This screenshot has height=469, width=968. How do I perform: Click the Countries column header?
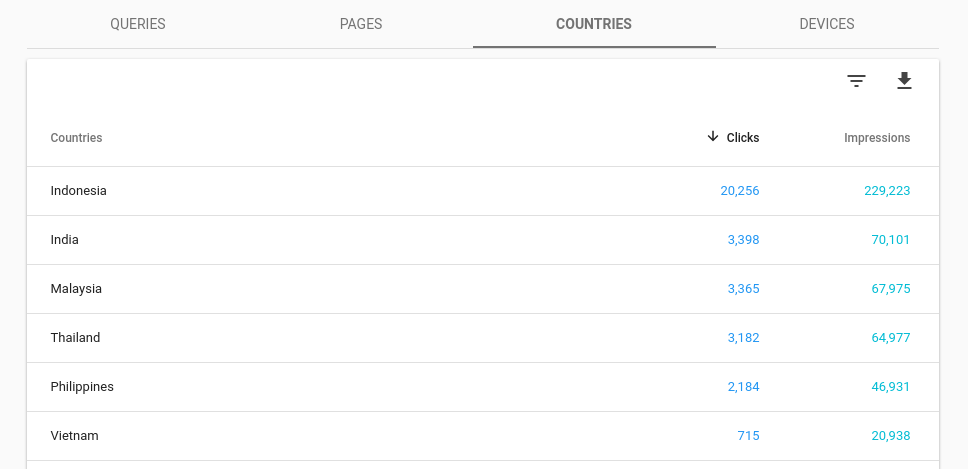(x=77, y=138)
